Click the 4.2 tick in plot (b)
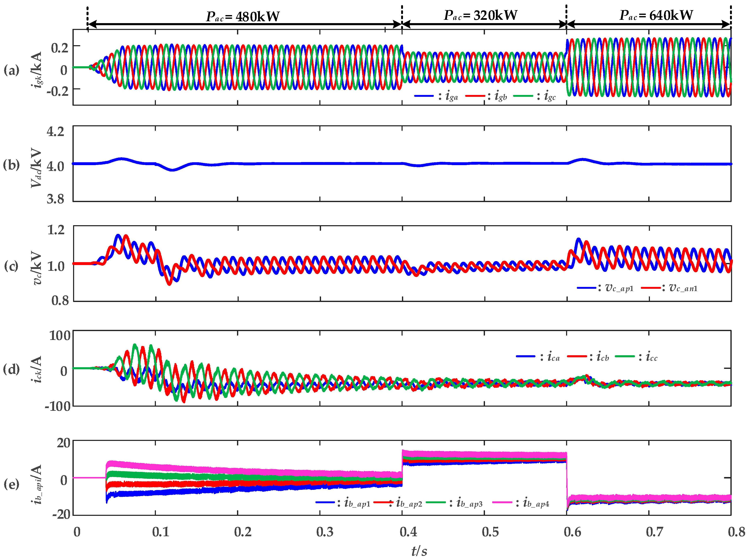Viewport: 749px width, 560px height. point(56,132)
